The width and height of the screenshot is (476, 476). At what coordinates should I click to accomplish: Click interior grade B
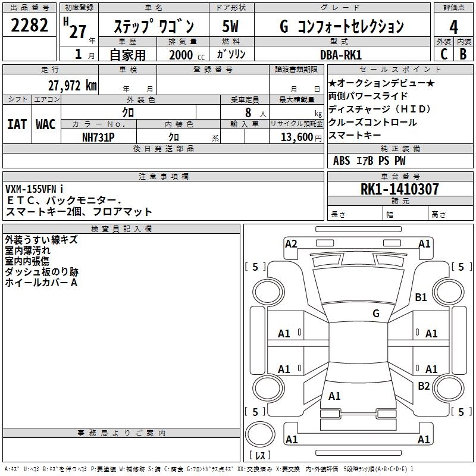[x=463, y=54]
